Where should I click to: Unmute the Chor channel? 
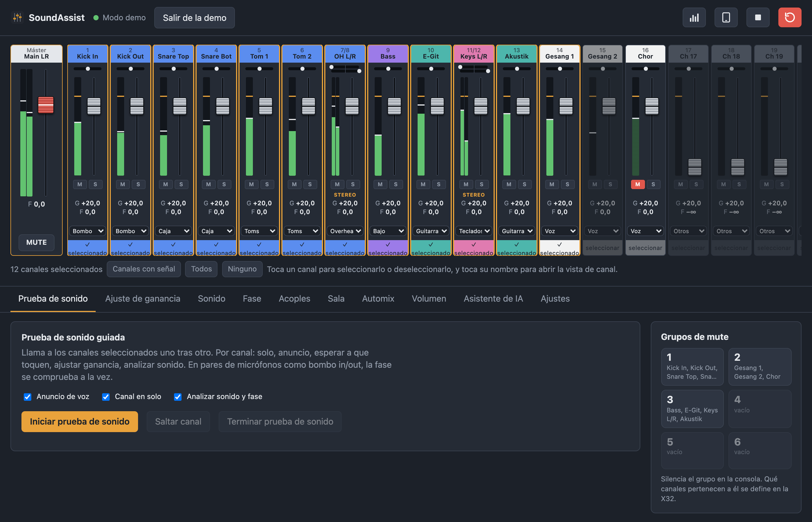point(638,184)
